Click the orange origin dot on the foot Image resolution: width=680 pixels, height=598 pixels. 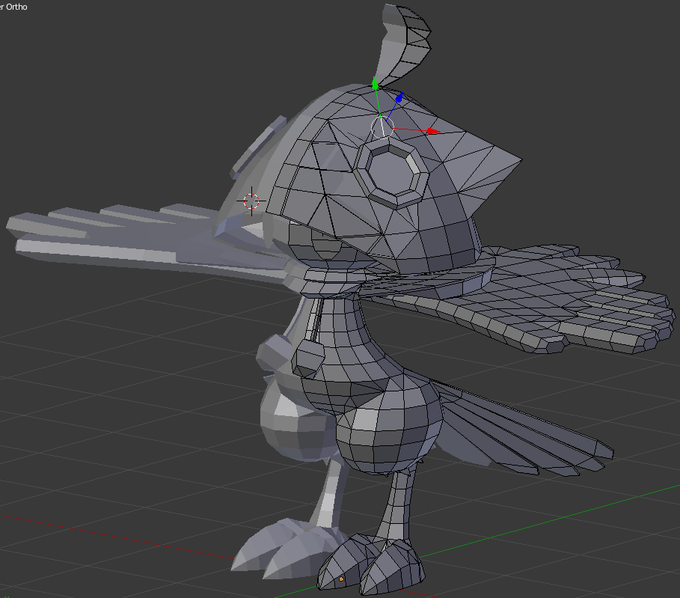(x=341, y=579)
